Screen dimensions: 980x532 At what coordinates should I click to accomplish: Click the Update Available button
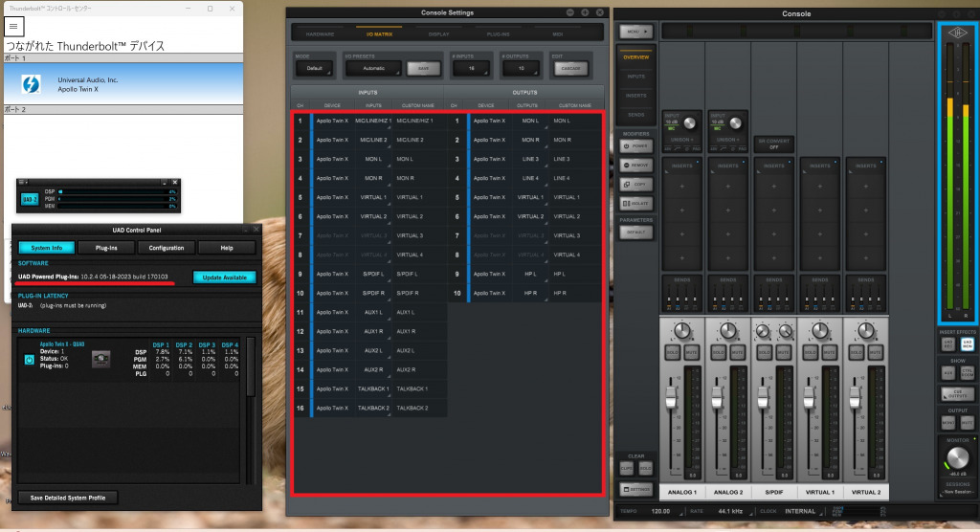(x=225, y=277)
